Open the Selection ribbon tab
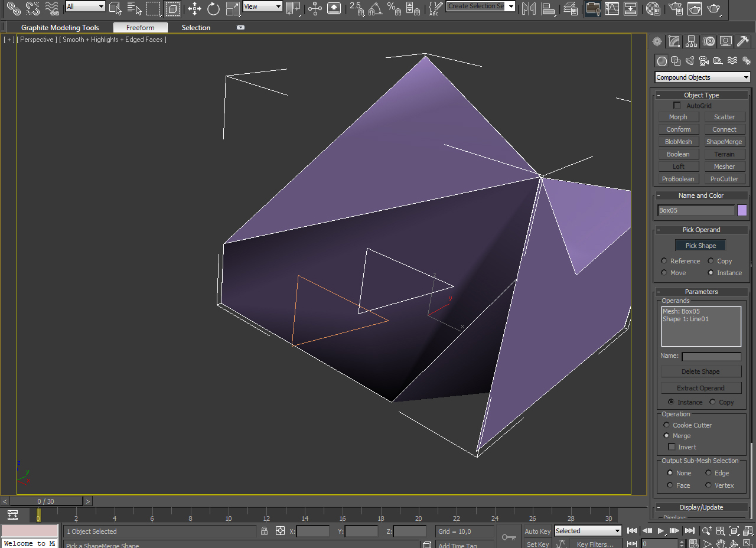The height and width of the screenshot is (548, 756). (195, 28)
